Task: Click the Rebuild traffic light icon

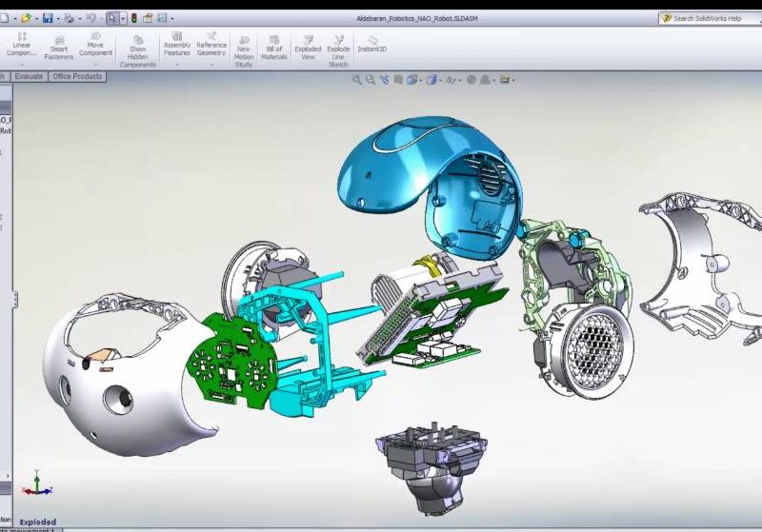Action: 134,18
